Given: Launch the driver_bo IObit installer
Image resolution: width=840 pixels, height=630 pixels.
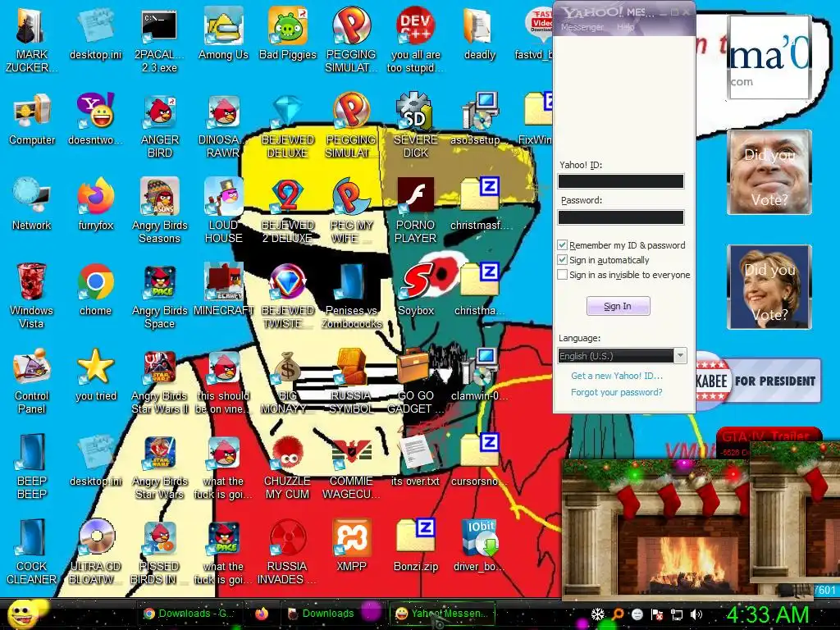Looking at the screenshot, I should click(479, 545).
